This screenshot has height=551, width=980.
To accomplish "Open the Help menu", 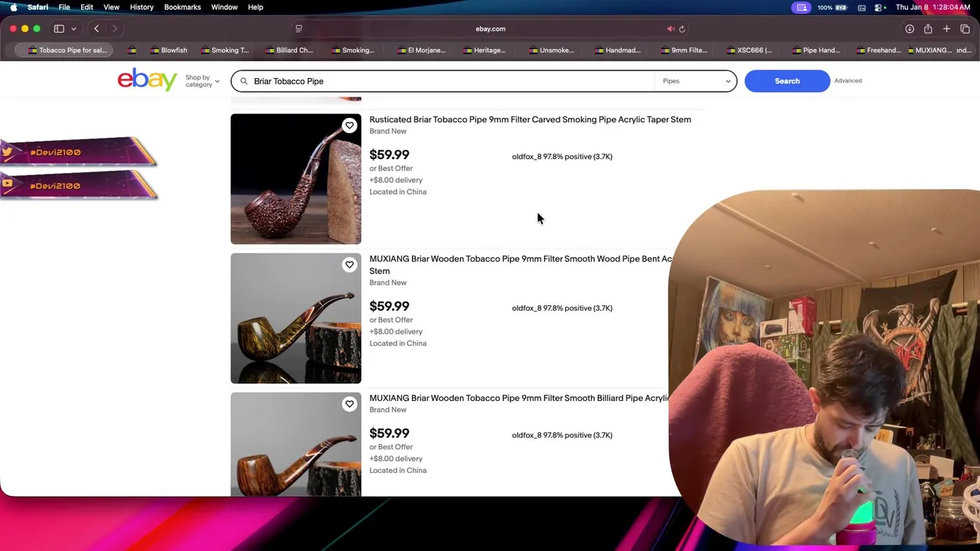I will (x=256, y=7).
